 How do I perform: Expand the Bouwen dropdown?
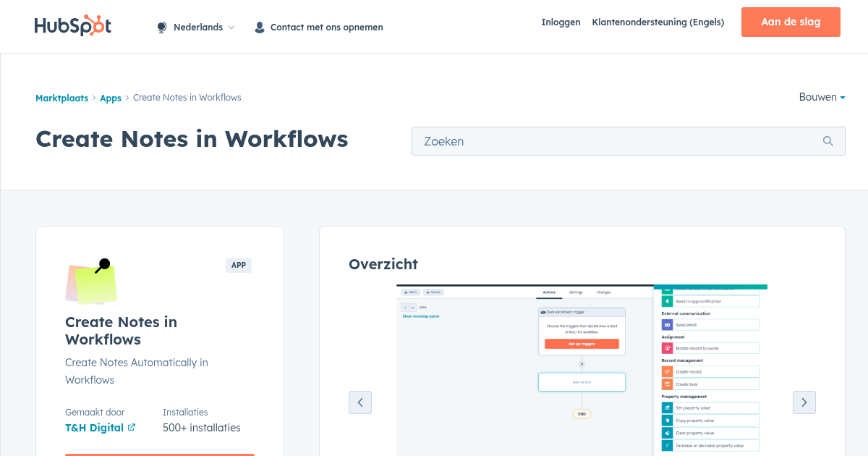822,97
